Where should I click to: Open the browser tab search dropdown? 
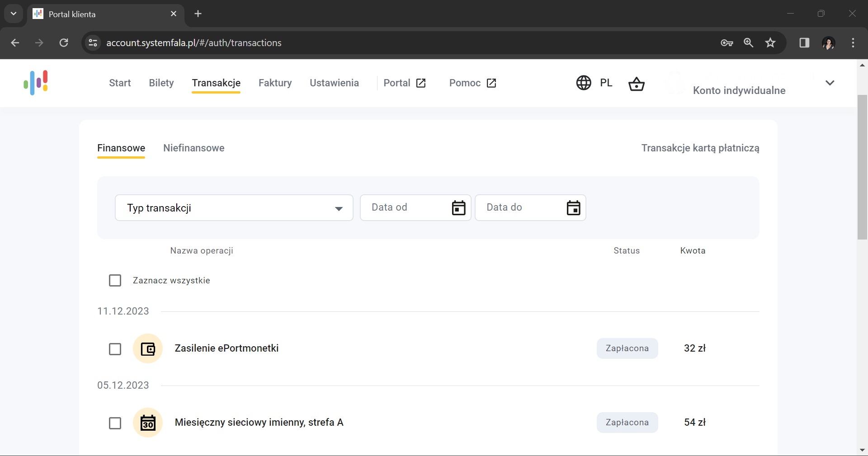(14, 14)
